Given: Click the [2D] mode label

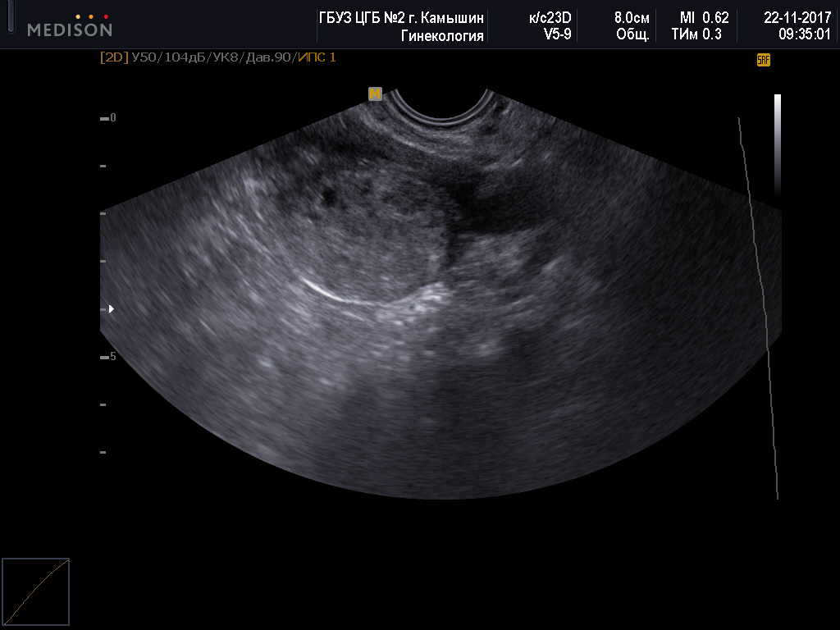Looking at the screenshot, I should tap(114, 57).
